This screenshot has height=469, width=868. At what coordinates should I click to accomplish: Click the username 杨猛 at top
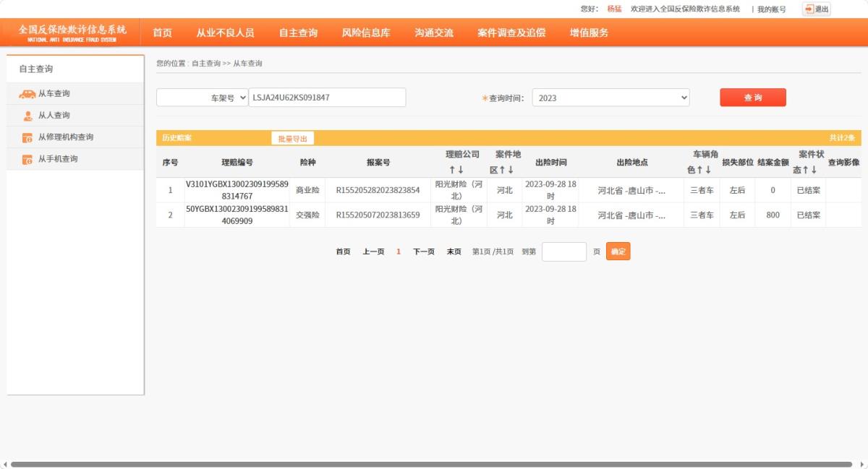[614, 9]
